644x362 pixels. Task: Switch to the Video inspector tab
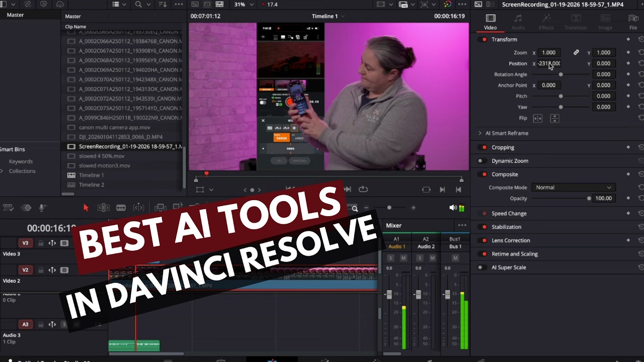pyautogui.click(x=490, y=22)
